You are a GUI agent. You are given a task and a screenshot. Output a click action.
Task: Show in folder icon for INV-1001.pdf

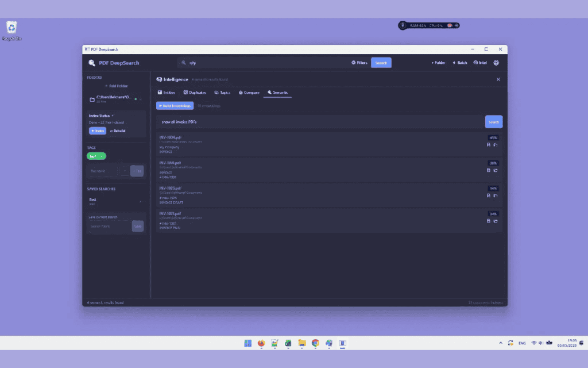click(x=496, y=170)
